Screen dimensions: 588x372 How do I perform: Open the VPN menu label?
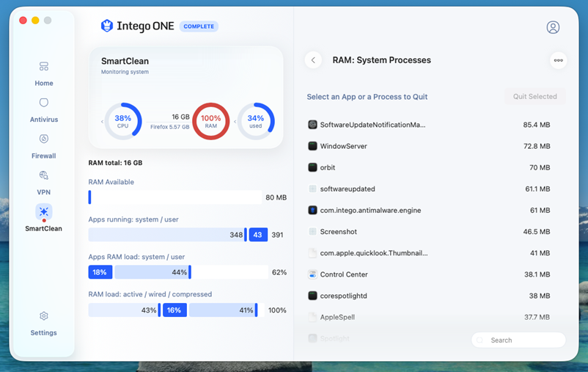[44, 192]
